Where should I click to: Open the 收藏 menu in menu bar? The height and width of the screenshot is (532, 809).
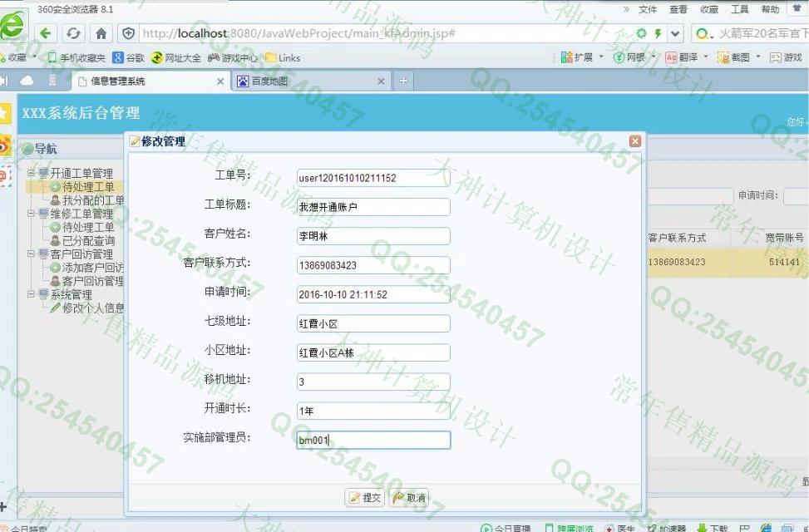point(709,9)
